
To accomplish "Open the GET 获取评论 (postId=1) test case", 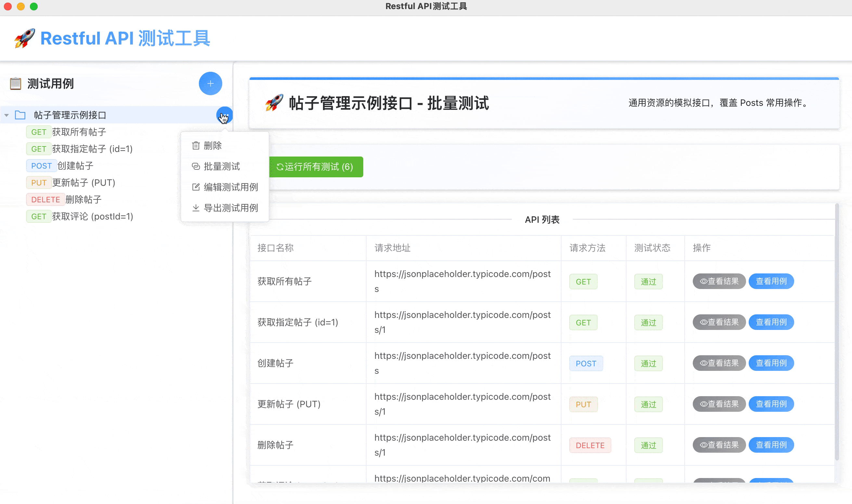I will 91,216.
